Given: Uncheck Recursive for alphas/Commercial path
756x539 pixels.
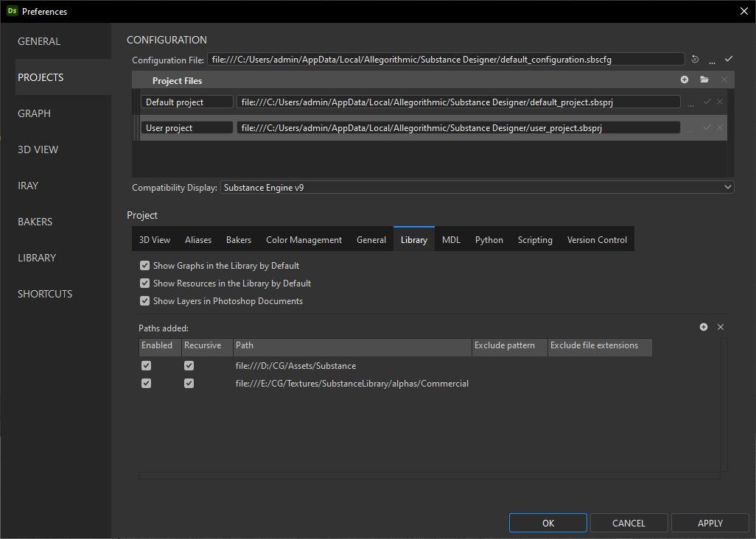Looking at the screenshot, I should 189,384.
